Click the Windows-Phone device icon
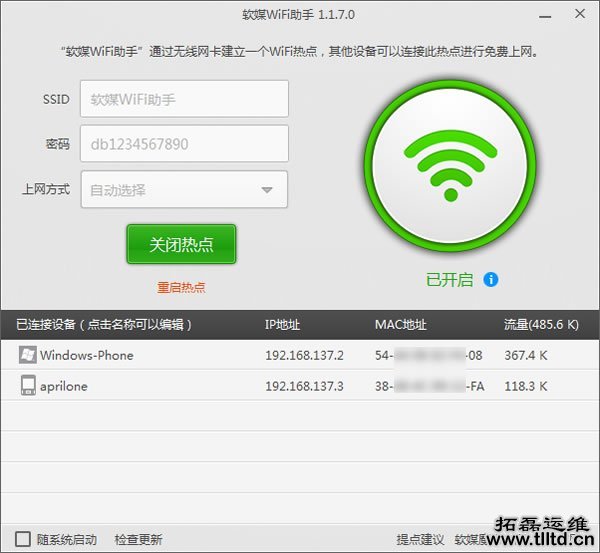This screenshot has width=600, height=553. (x=28, y=355)
